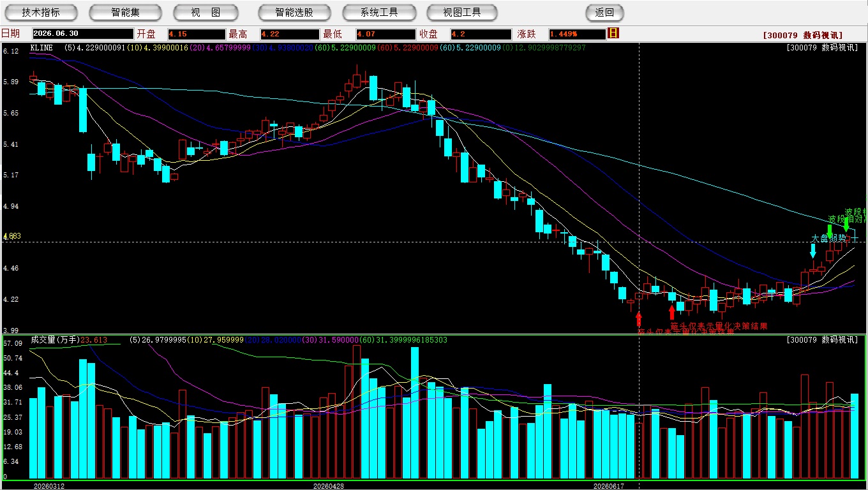Screen dimensions: 868x490
Task: Click the 涨跌 value 1.449% field
Action: [x=577, y=34]
